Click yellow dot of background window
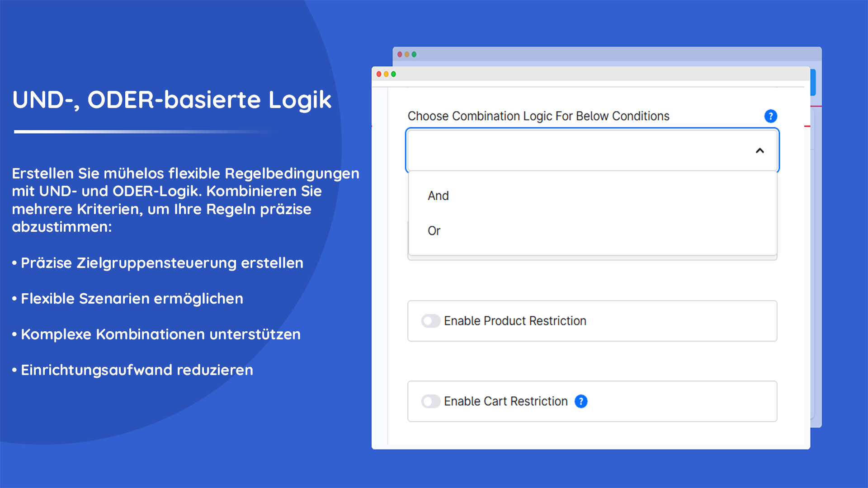 click(407, 54)
